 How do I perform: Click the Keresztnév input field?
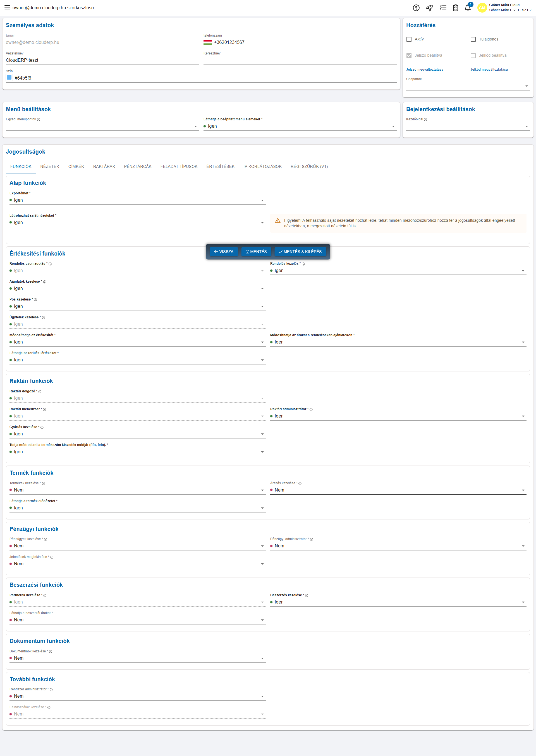pyautogui.click(x=300, y=60)
